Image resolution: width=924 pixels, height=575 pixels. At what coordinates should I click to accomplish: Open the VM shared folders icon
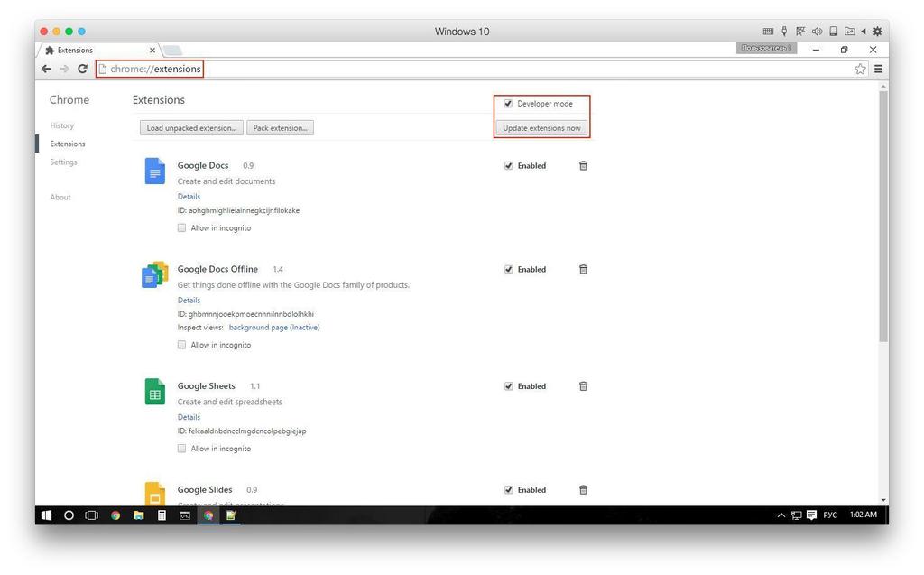[850, 32]
